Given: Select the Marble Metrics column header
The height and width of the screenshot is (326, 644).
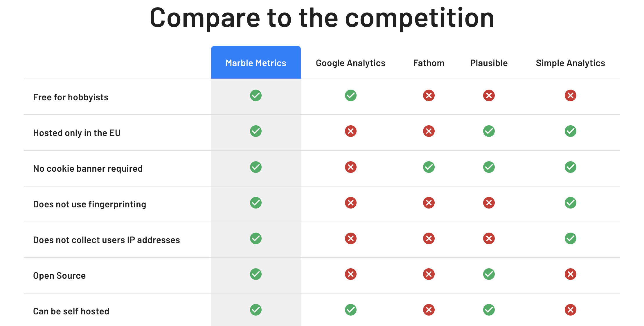Looking at the screenshot, I should 256,63.
